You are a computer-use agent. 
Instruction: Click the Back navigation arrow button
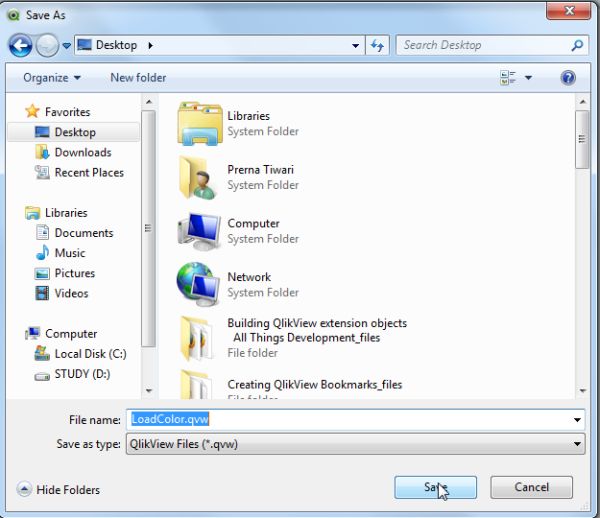coord(20,46)
